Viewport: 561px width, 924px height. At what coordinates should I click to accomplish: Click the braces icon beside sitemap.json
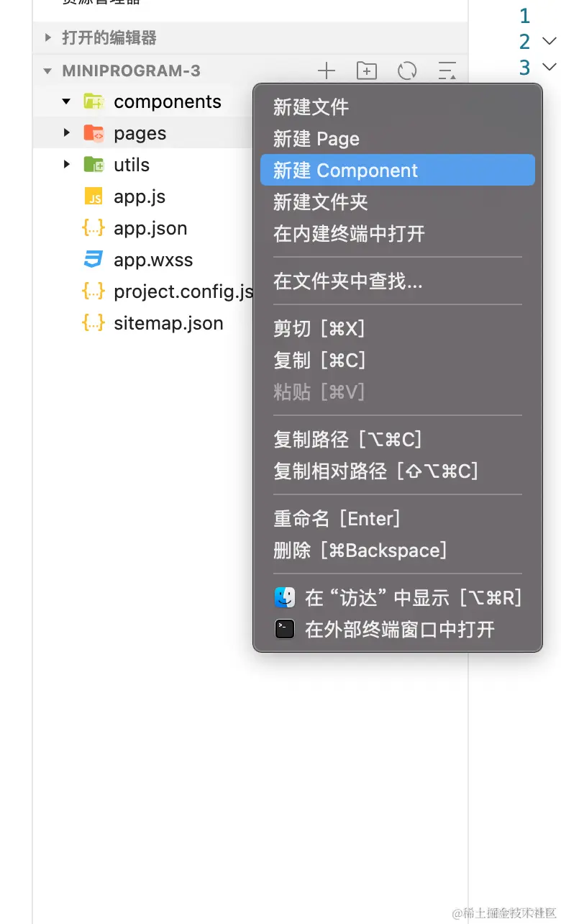(93, 323)
